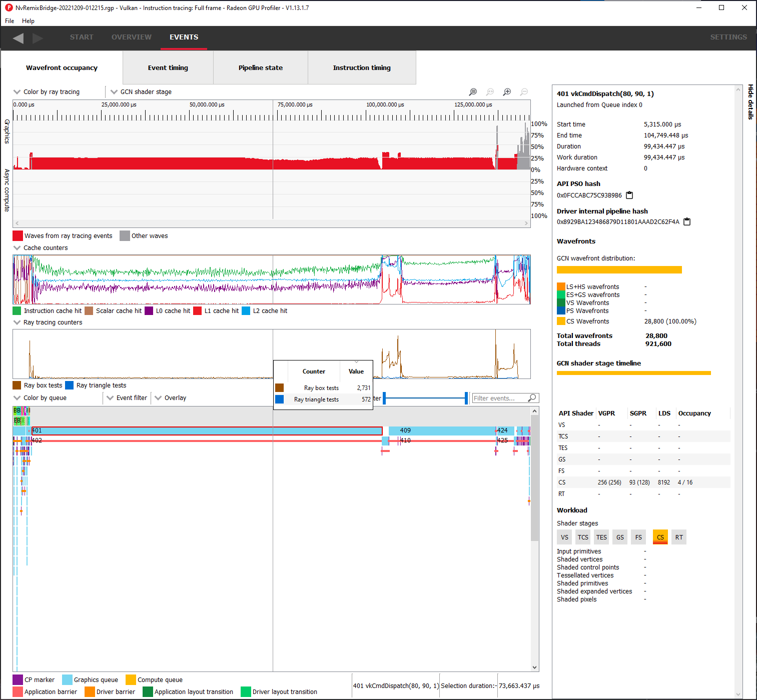The width and height of the screenshot is (757, 700).
Task: Click the CS row in the API Shader table
Action: pyautogui.click(x=643, y=482)
